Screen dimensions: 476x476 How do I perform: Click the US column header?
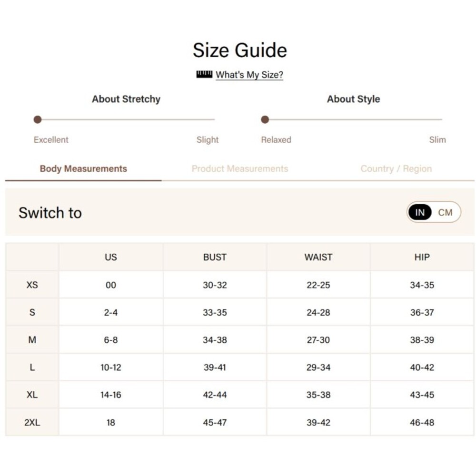pyautogui.click(x=111, y=257)
